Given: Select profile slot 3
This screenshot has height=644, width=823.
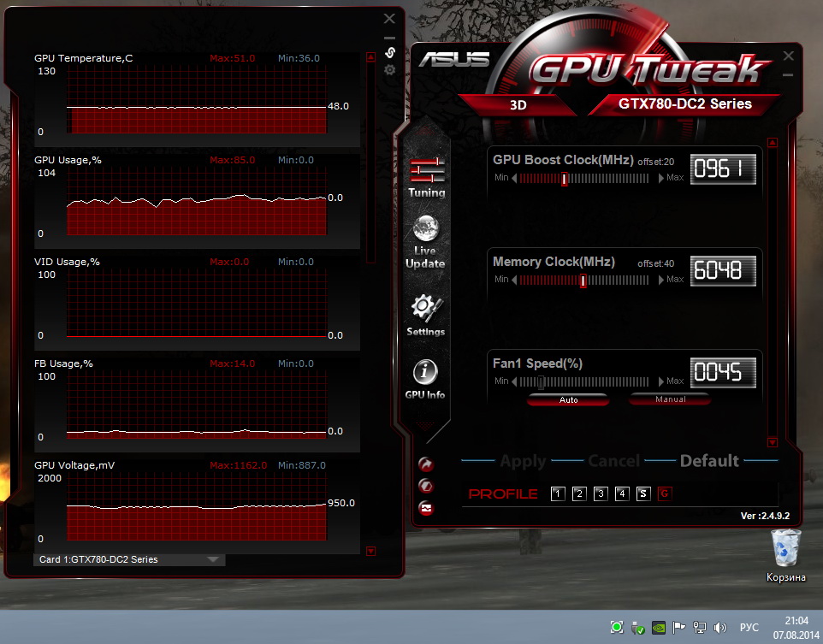Looking at the screenshot, I should (x=601, y=493).
